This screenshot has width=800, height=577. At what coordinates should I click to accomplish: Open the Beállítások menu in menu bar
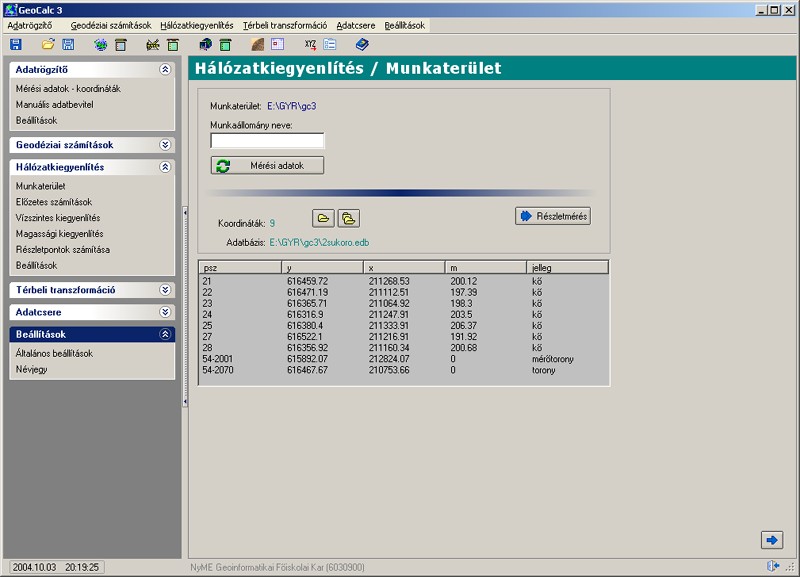pos(405,26)
